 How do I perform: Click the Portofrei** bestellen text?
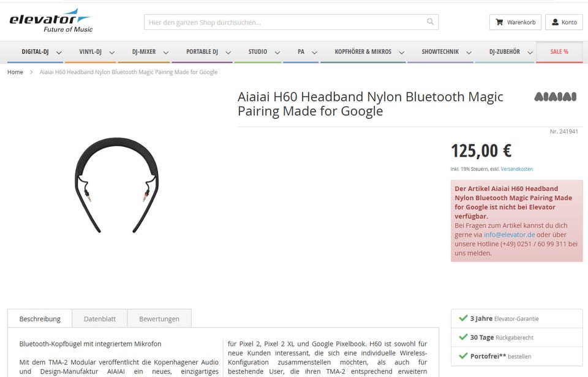tap(500, 356)
